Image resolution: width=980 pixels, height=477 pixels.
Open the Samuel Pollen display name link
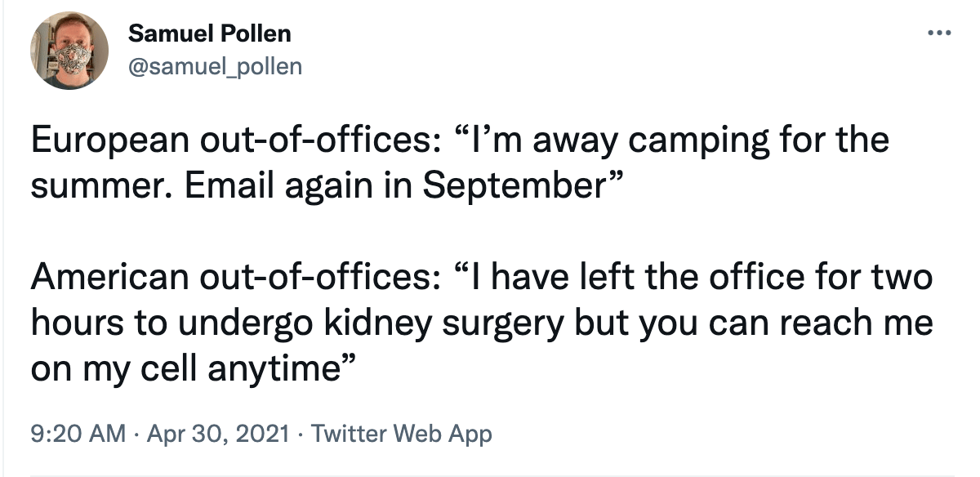pos(210,34)
